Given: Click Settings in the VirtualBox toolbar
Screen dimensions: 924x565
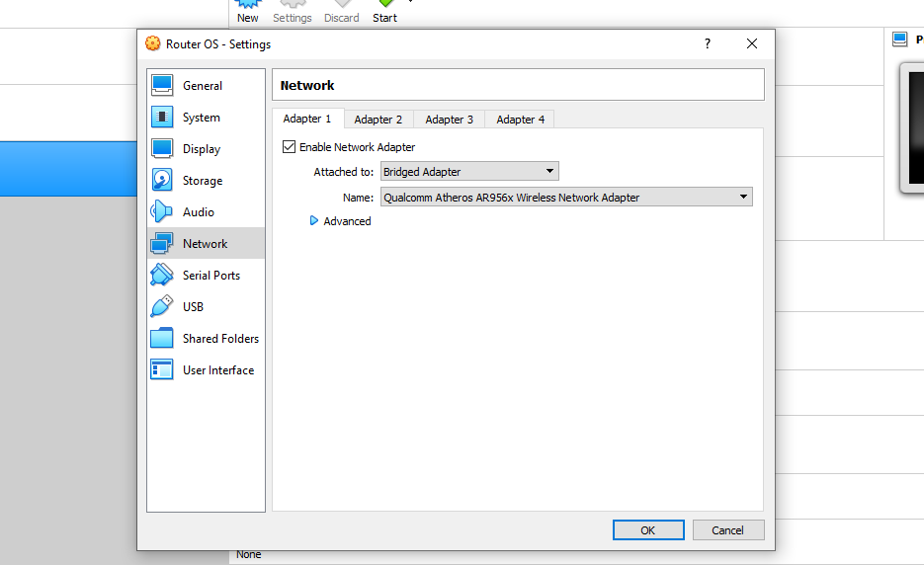Looking at the screenshot, I should tap(293, 13).
